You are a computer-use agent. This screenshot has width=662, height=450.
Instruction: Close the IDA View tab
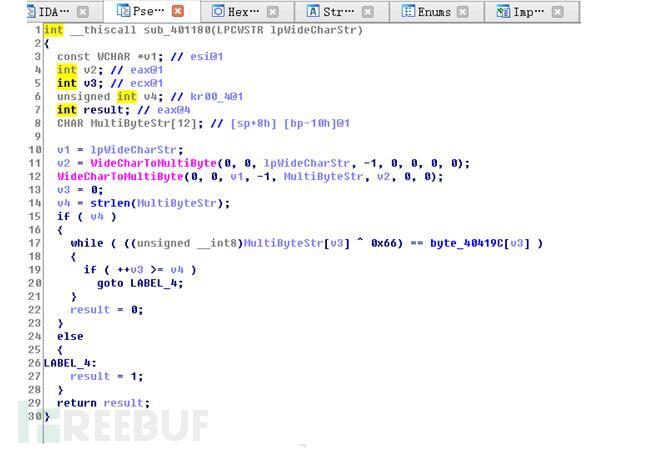pyautogui.click(x=83, y=12)
